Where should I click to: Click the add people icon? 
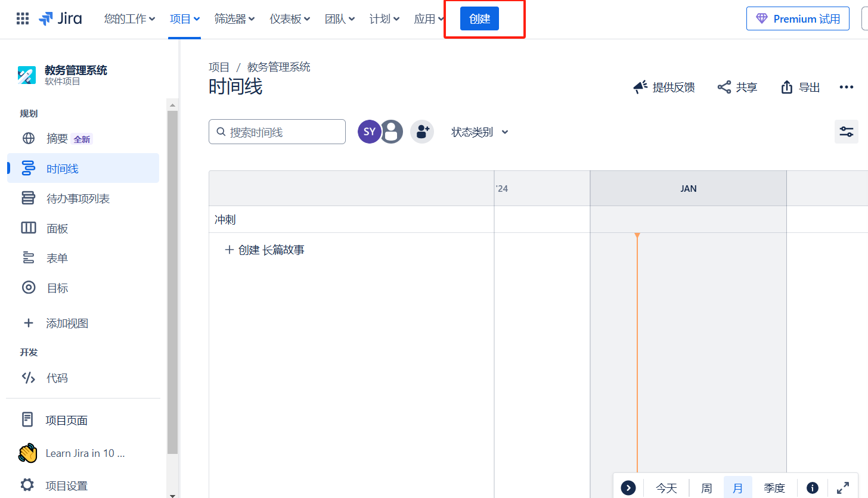click(x=422, y=132)
